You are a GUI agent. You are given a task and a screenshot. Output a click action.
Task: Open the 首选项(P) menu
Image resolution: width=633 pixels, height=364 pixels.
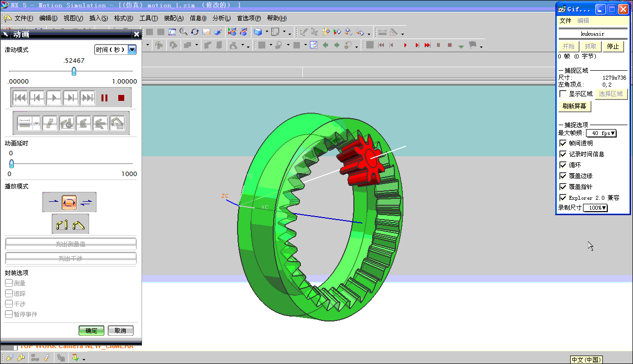[248, 18]
